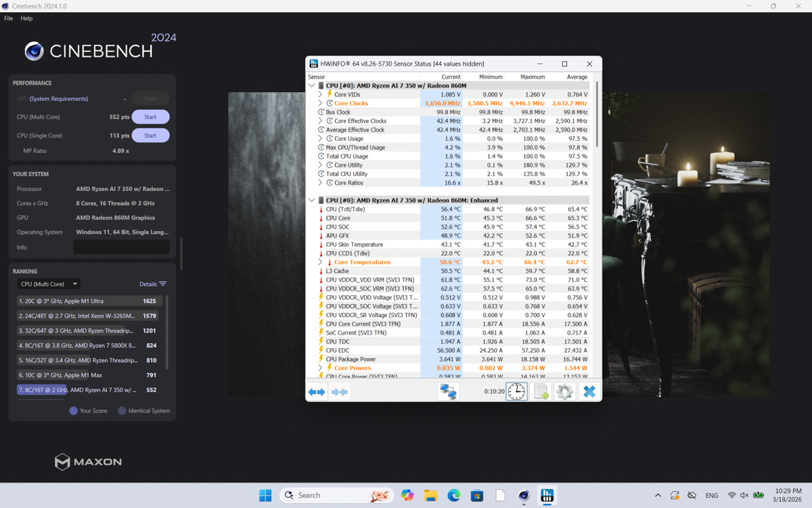This screenshot has width=812, height=508.
Task: Open remote sensor monitoring icon
Action: [x=449, y=391]
